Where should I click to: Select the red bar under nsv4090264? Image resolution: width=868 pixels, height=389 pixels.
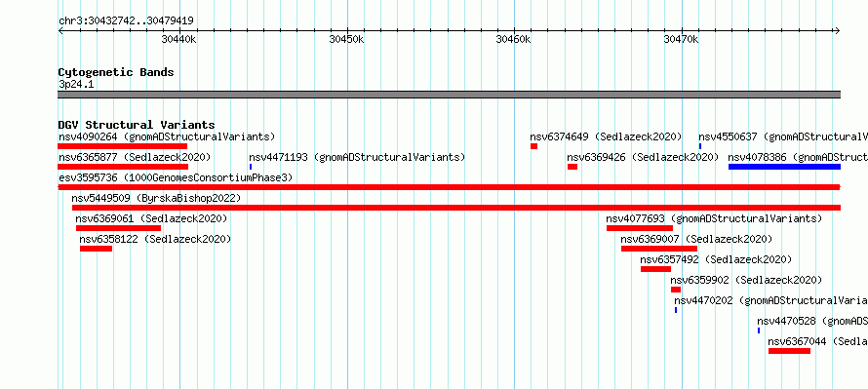(x=122, y=146)
